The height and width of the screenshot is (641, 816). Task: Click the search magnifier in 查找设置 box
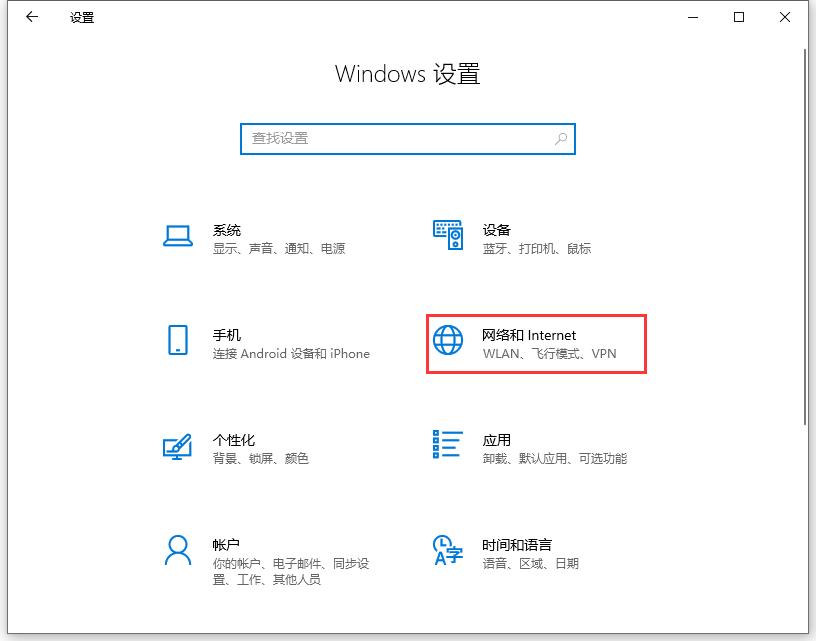(x=560, y=139)
